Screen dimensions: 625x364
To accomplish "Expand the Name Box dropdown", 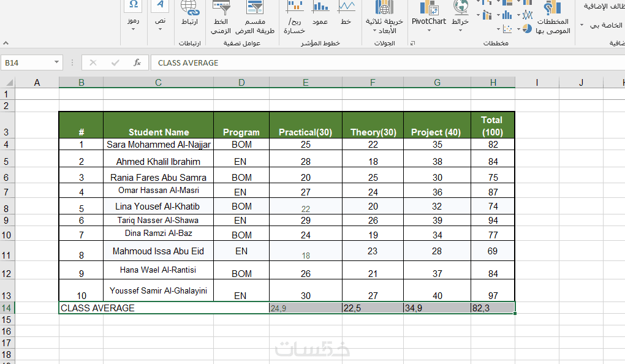I will click(56, 62).
